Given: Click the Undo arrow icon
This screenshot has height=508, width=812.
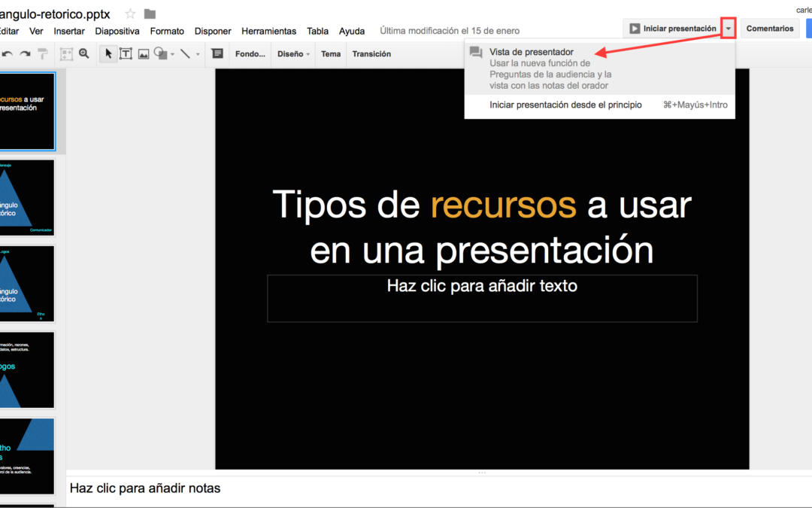Looking at the screenshot, I should [8, 53].
